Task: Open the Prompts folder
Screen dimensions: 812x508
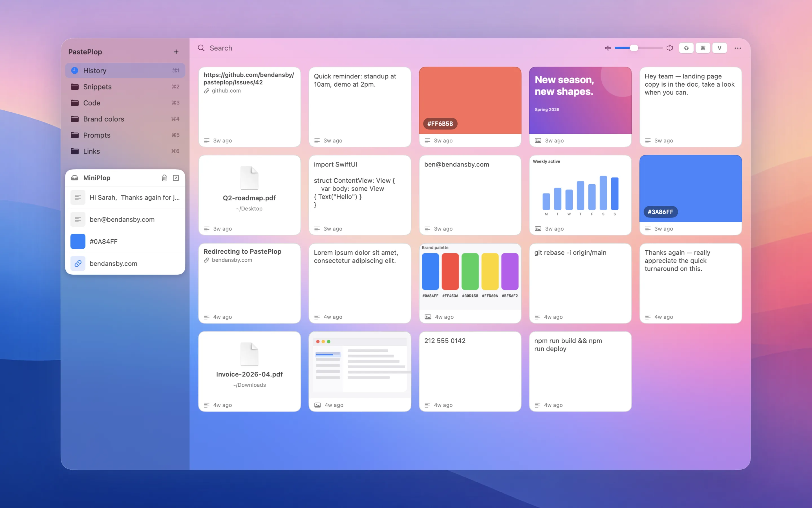Action: pos(125,135)
